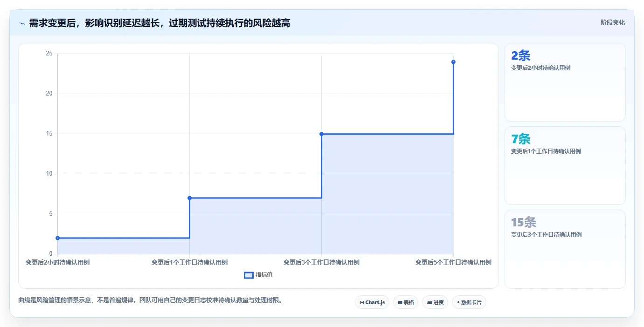Click the 变更后2小时待确认用例 axis label

[x=58, y=263]
